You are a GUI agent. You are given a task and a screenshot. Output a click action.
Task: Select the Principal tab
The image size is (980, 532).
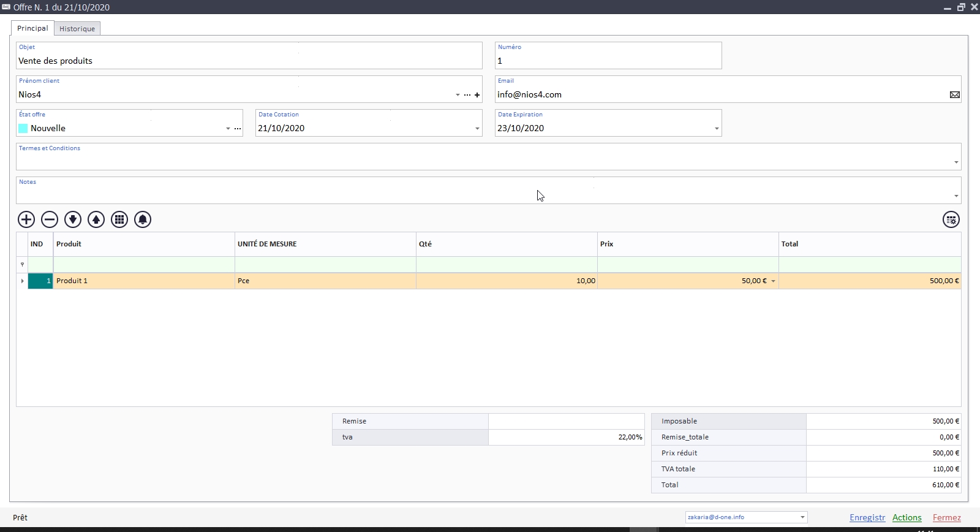pyautogui.click(x=32, y=28)
